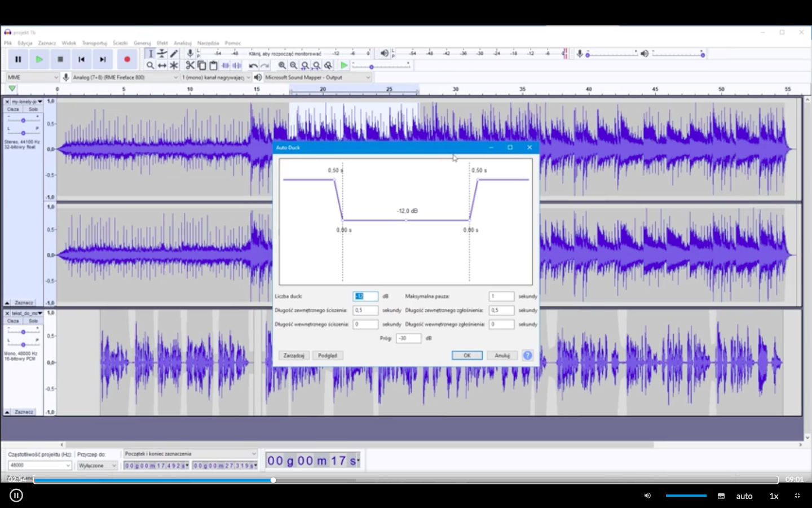Open the Początek i koniec zaznaczenia dropdown
The width and height of the screenshot is (812, 508).
coord(190,454)
